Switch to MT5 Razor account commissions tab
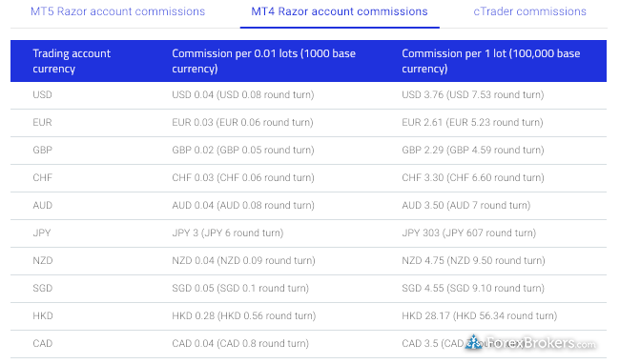Screen dimensions: 620x364 [118, 11]
